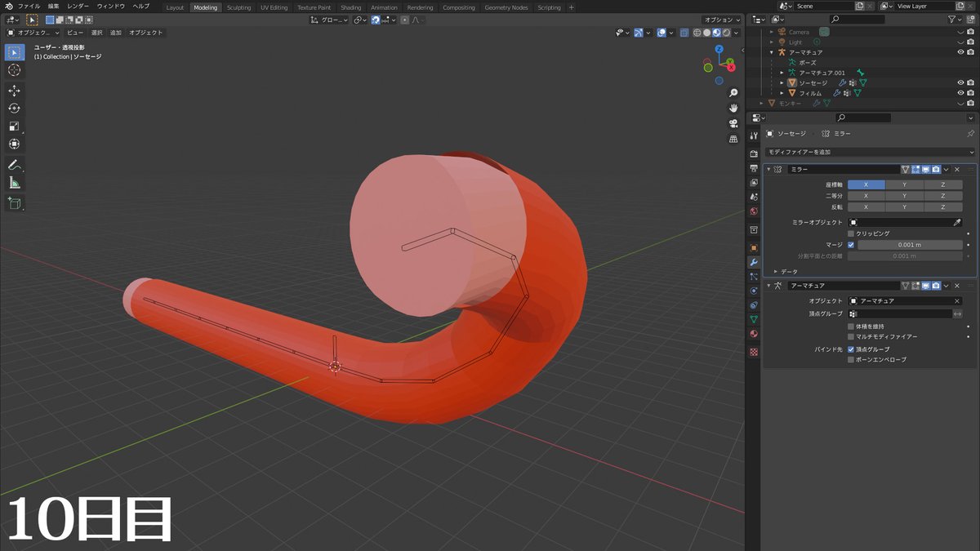This screenshot has height=551, width=980.
Task: Open the Options dropdown
Action: (x=722, y=20)
